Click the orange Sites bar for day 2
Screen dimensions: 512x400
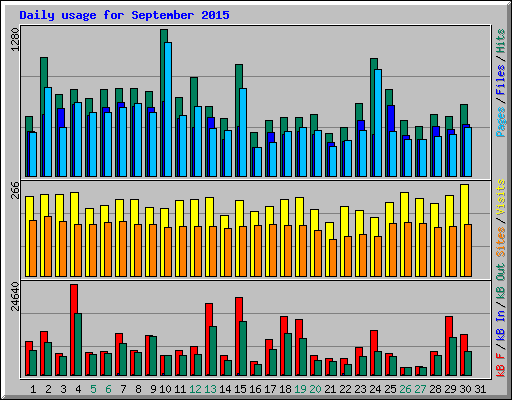coord(48,247)
